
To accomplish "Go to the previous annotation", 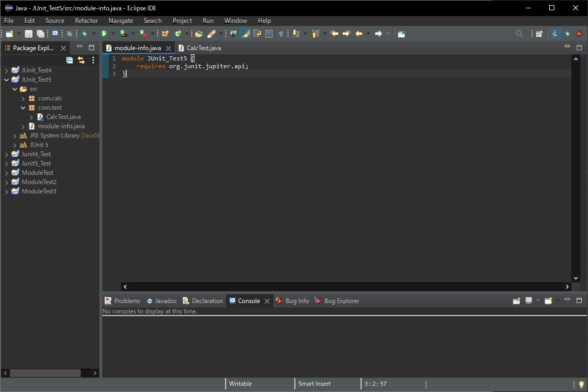I will click(315, 34).
